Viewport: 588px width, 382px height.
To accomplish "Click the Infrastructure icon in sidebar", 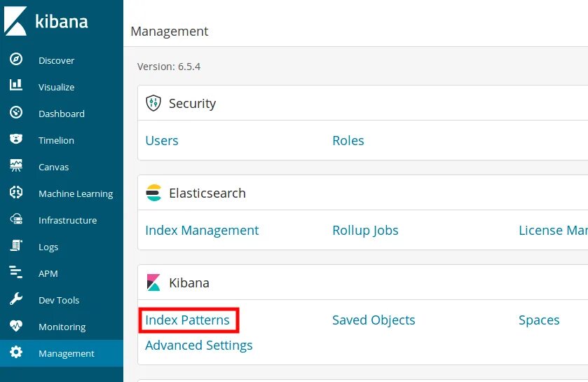I will (x=16, y=219).
